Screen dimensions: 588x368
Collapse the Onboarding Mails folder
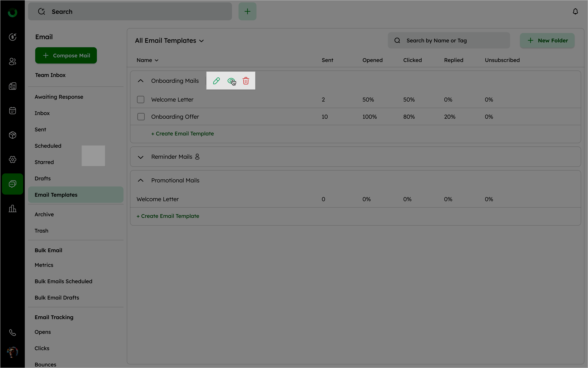pyautogui.click(x=141, y=81)
